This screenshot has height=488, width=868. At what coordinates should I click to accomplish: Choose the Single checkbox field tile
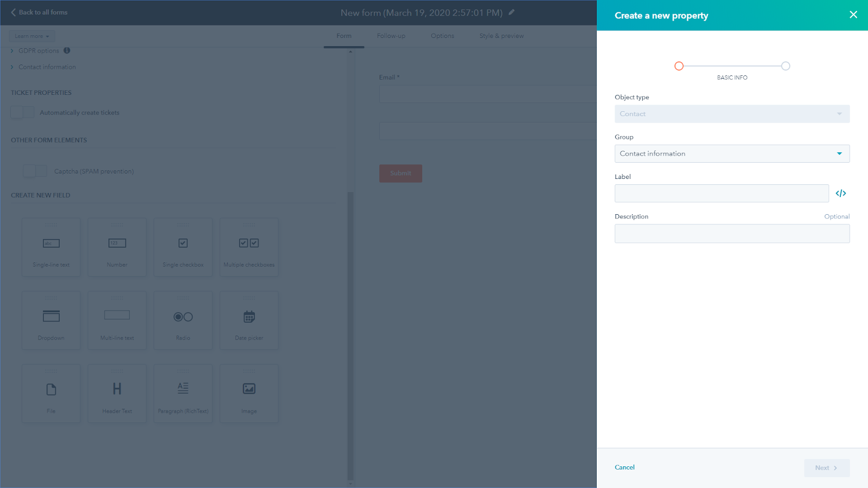(183, 247)
